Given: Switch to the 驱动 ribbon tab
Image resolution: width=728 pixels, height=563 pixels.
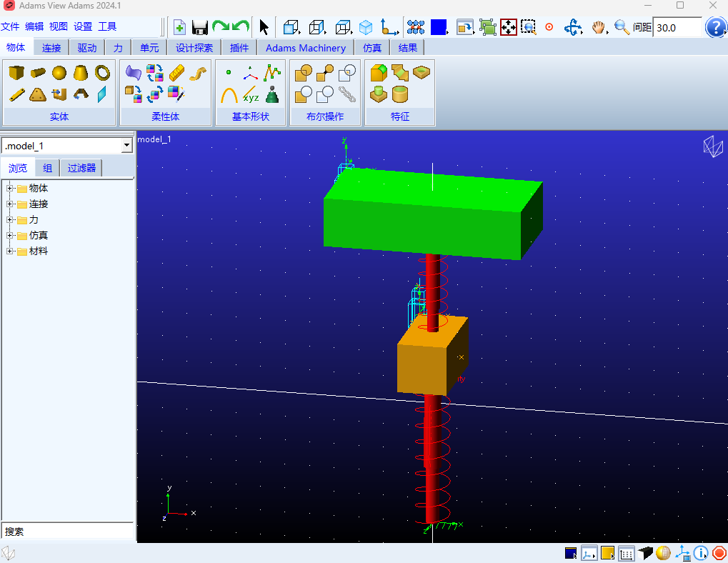Looking at the screenshot, I should point(87,48).
